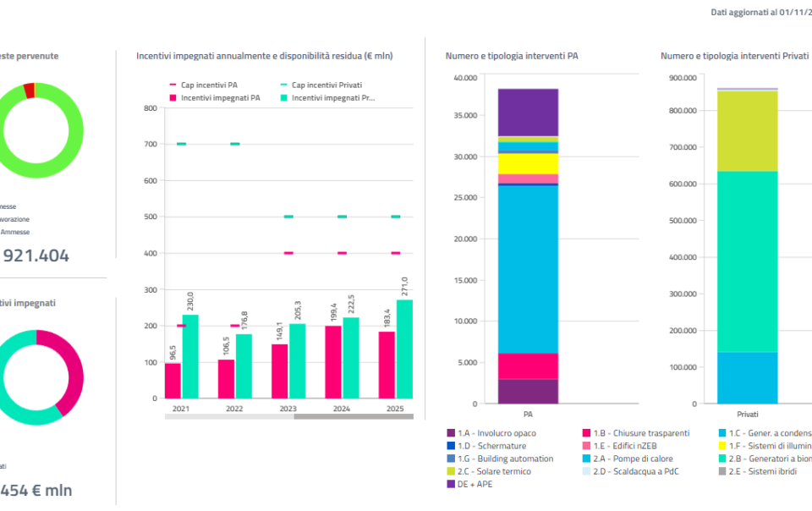This screenshot has height=511, width=812.
Task: Click the red segment of the top donut chart
Action: coord(30,91)
